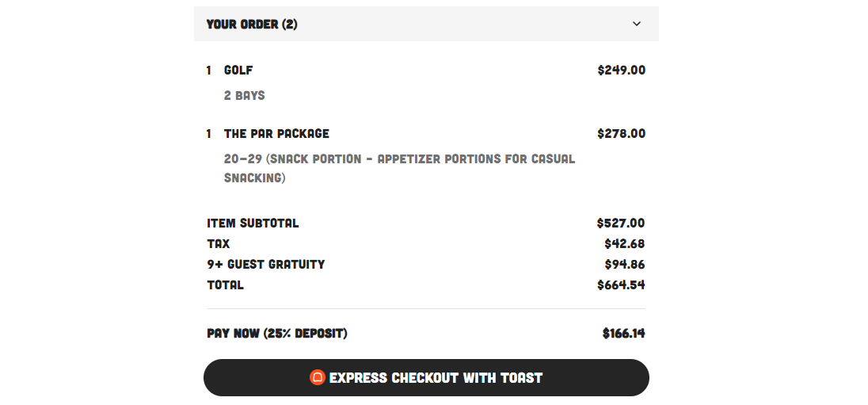Click the tax amount $42.68

(x=624, y=243)
